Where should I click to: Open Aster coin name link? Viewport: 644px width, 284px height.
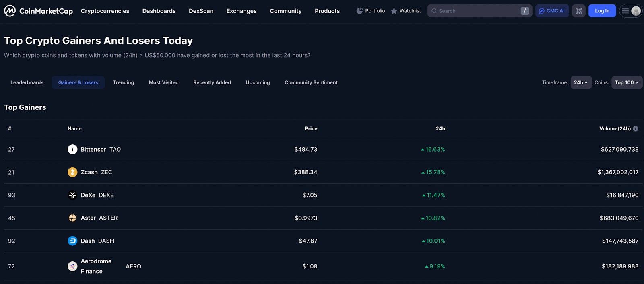(x=88, y=218)
